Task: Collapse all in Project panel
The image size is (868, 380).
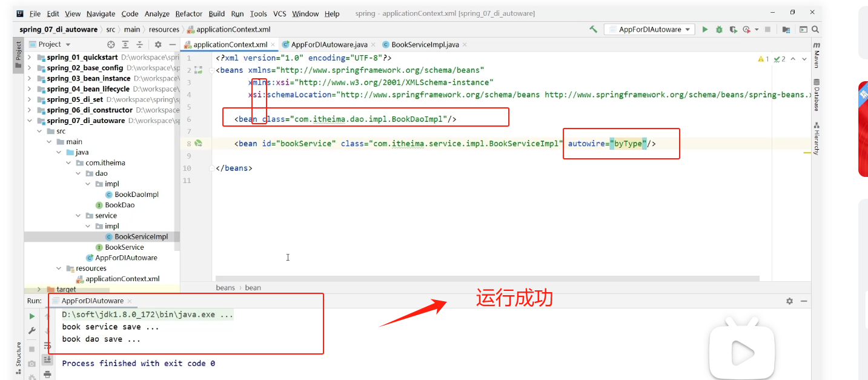Action: 139,44
